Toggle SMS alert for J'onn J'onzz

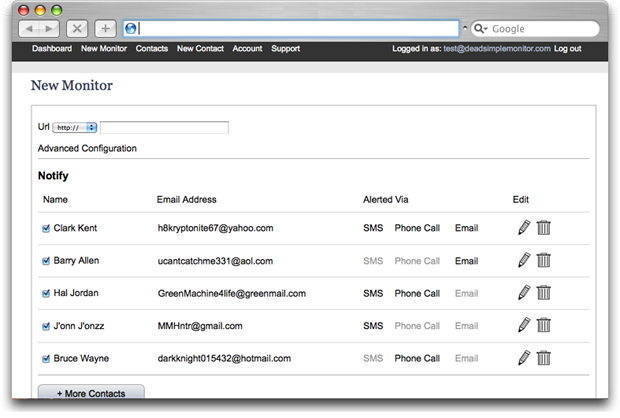[x=373, y=326]
